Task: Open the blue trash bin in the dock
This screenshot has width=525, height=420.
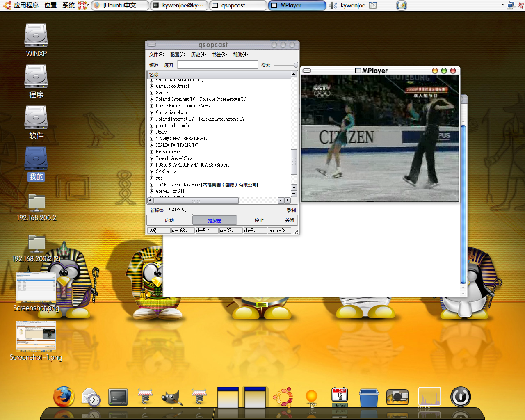Action: point(368,397)
